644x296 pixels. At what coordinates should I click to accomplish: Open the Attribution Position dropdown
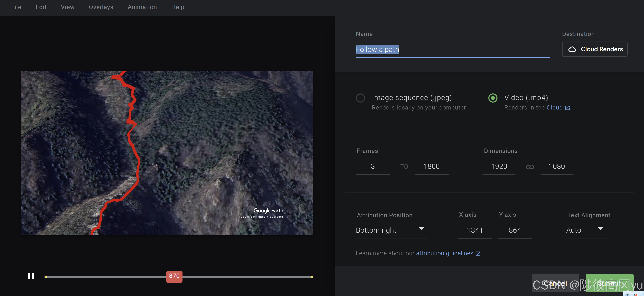click(x=391, y=230)
